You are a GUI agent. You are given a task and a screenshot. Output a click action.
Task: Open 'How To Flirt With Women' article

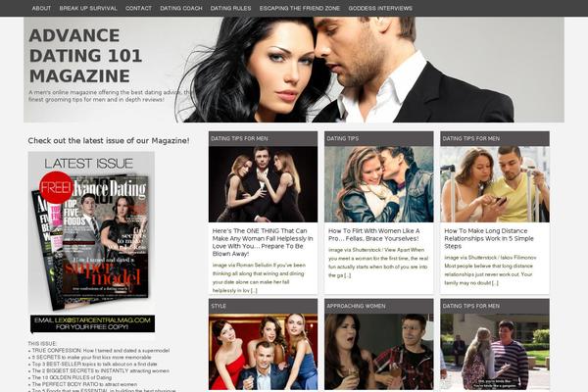click(x=374, y=235)
